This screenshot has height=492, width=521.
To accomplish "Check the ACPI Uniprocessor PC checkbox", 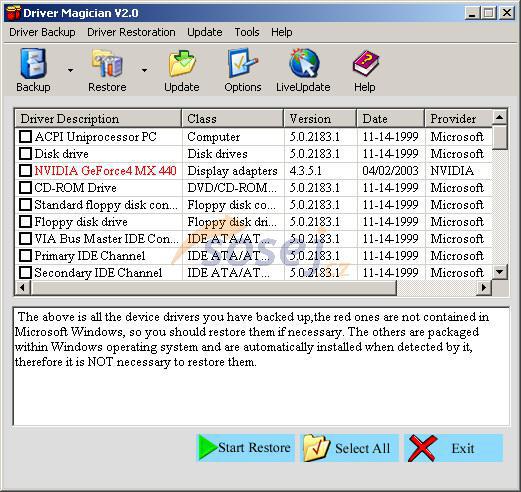I will (x=25, y=137).
